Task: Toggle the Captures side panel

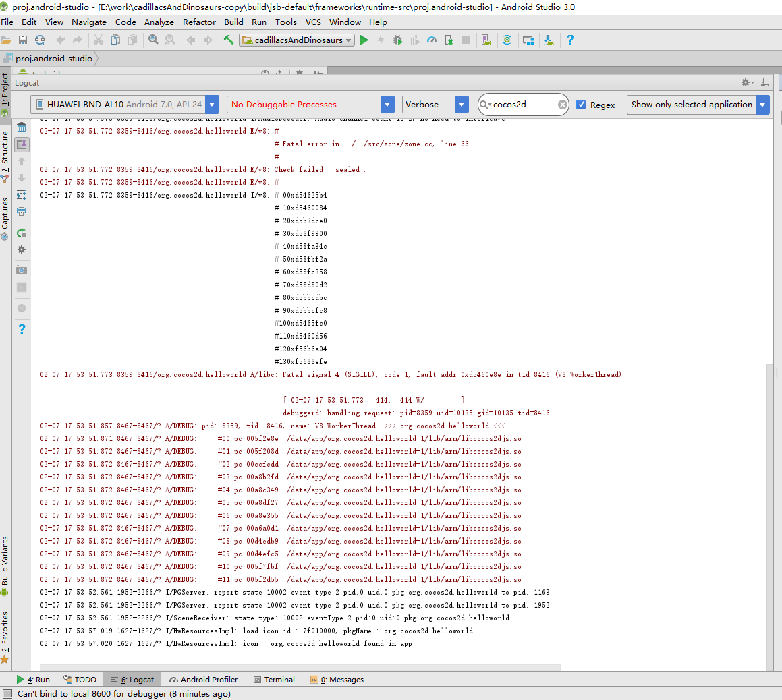Action: [x=5, y=219]
